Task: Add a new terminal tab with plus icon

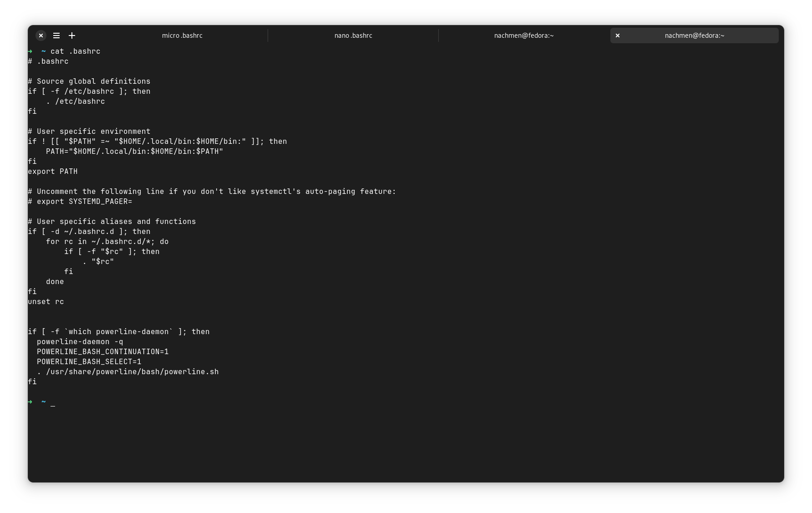Action: 72,36
